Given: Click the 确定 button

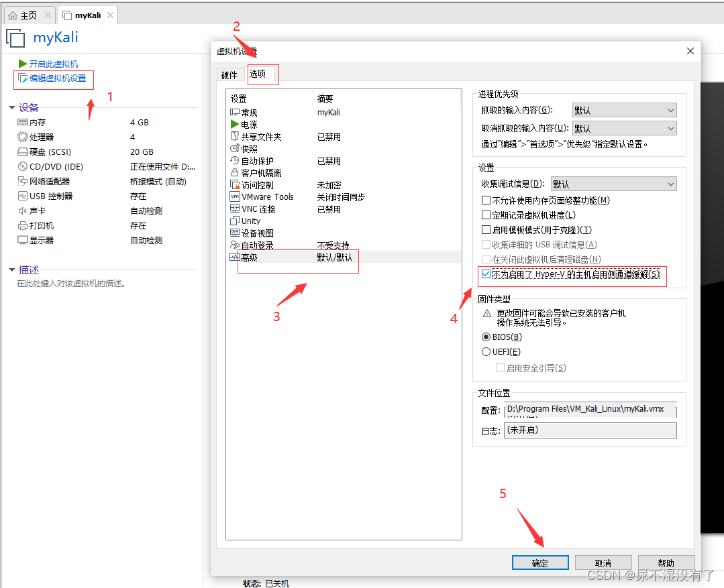Looking at the screenshot, I should click(x=540, y=563).
